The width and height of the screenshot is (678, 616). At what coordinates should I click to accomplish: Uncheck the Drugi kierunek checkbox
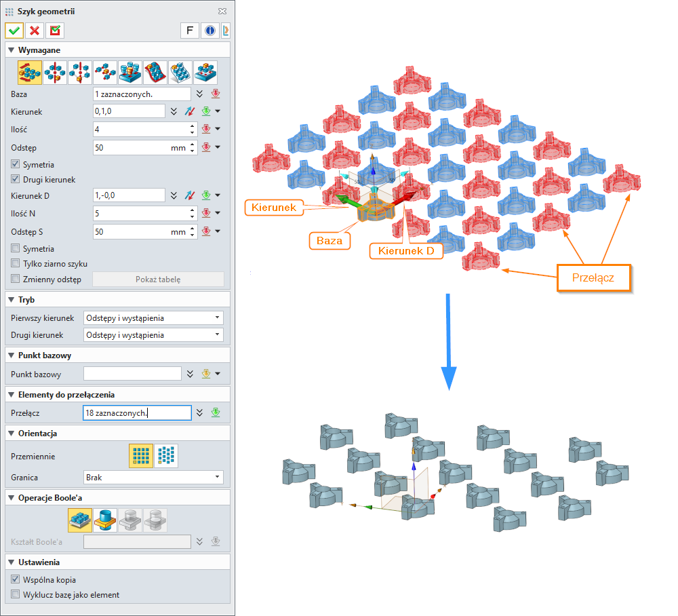tap(16, 180)
